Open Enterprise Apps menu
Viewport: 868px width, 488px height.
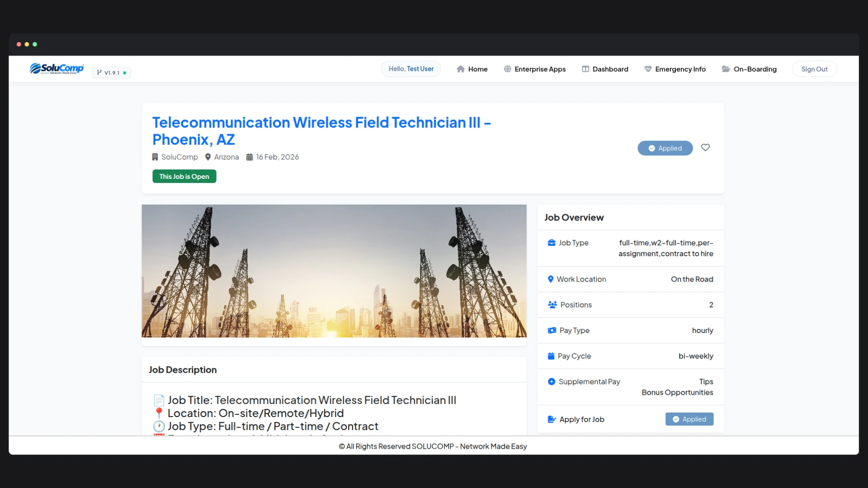[x=535, y=69]
